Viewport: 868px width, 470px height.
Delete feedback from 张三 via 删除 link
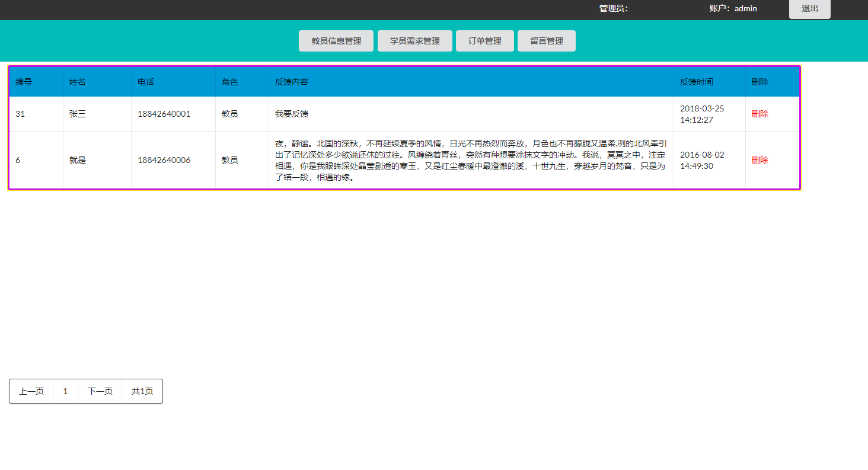point(760,113)
